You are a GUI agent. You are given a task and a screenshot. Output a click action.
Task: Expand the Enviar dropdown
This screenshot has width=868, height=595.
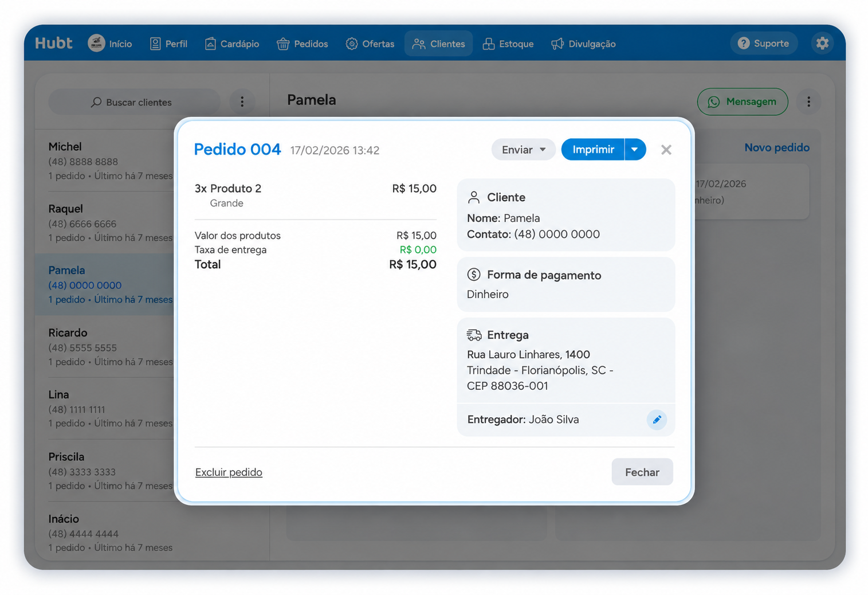[x=523, y=150]
